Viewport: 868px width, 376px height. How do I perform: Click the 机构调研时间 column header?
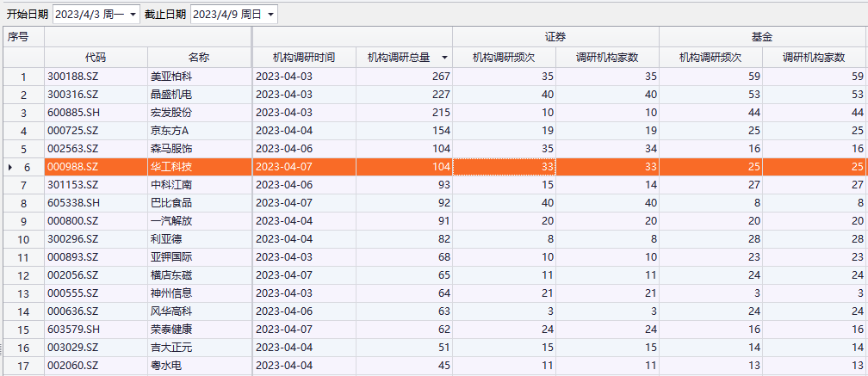point(303,58)
